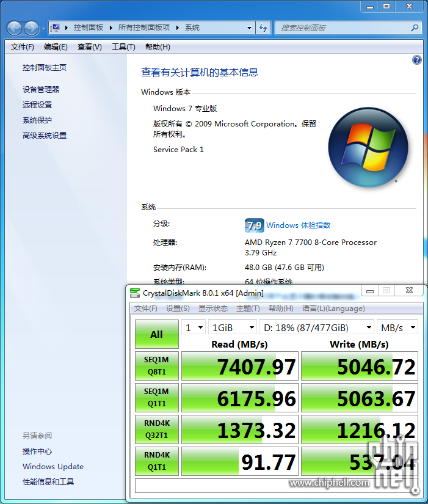This screenshot has width=428, height=504.
Task: Open CrystalDiskMark 主题(T) menu
Action: [248, 309]
